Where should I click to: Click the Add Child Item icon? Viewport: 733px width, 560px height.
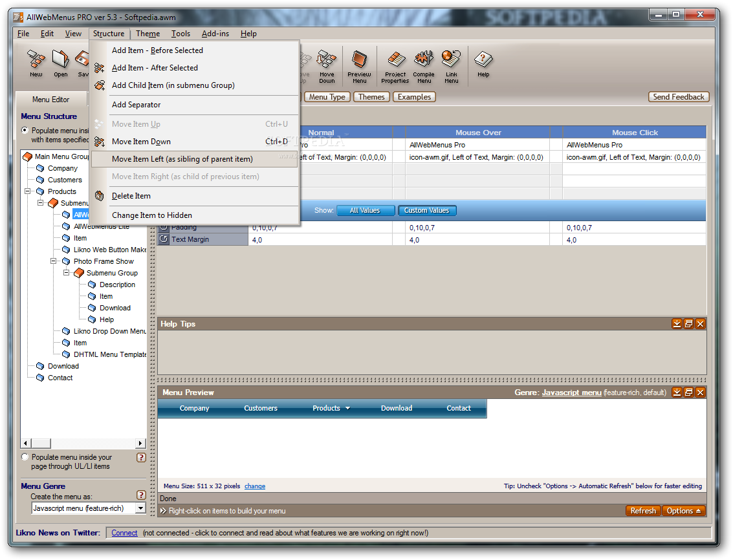point(99,85)
